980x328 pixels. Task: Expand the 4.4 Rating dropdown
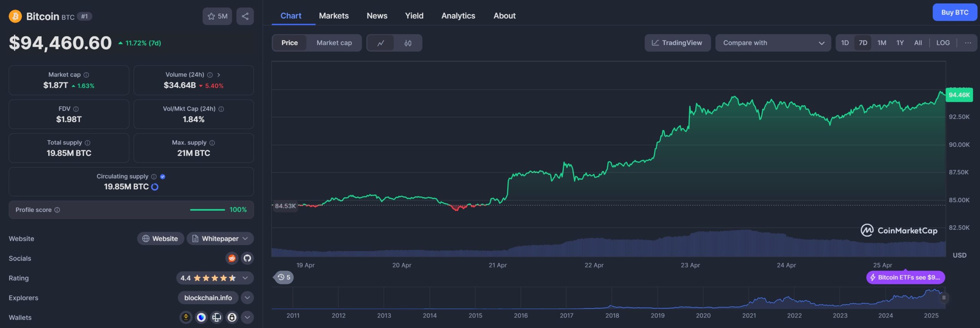215,278
